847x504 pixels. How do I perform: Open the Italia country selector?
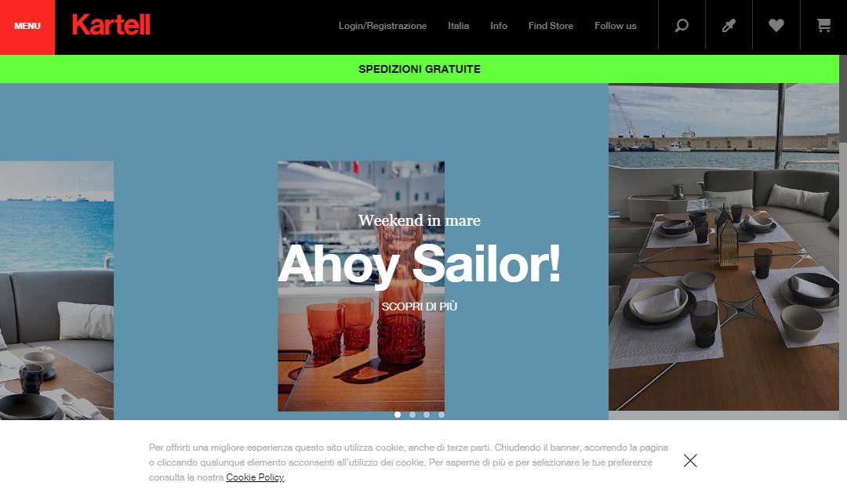pos(458,26)
